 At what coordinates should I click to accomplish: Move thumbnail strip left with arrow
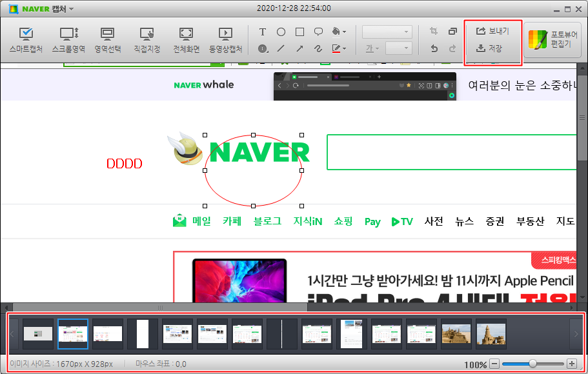click(x=13, y=334)
